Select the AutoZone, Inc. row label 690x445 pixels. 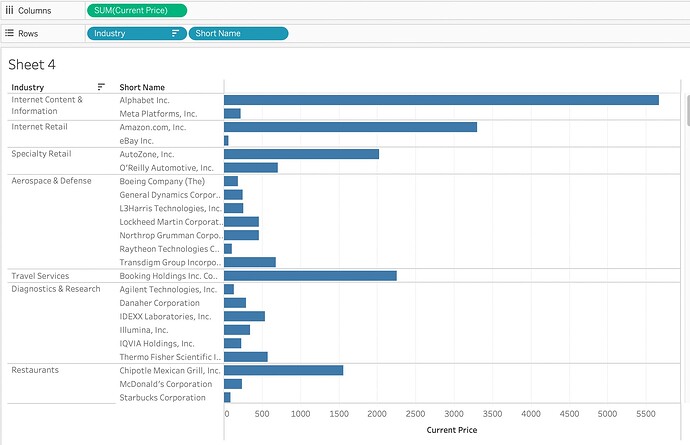pos(147,154)
